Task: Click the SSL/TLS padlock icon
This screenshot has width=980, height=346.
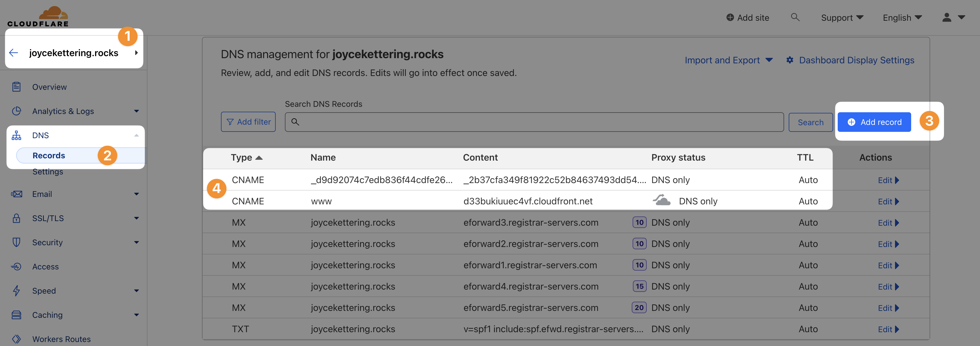Action: point(16,218)
